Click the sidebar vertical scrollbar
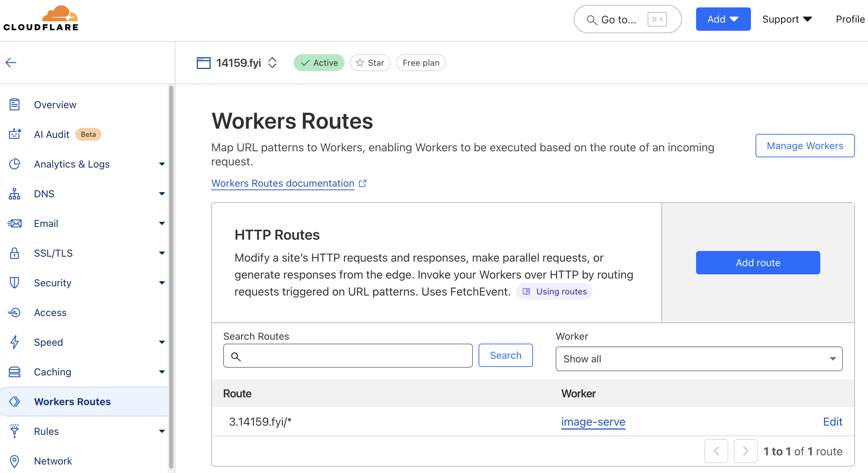 pos(171,276)
